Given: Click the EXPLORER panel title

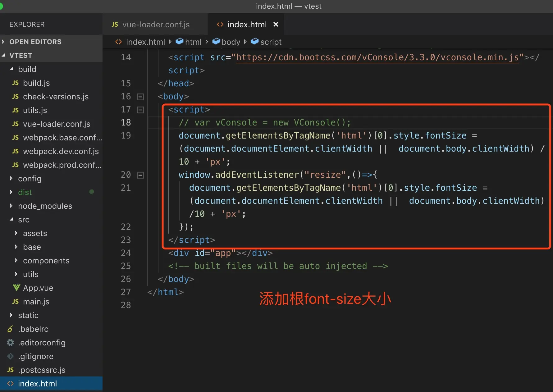Looking at the screenshot, I should [27, 25].
